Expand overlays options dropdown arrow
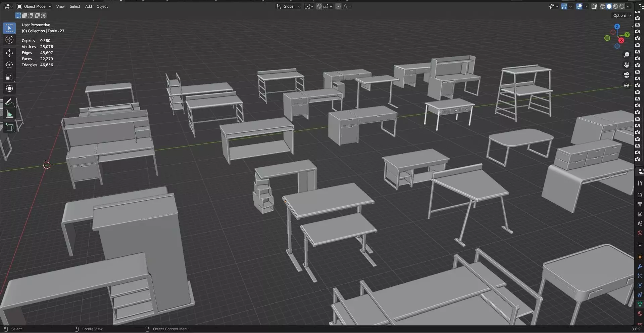 [586, 6]
